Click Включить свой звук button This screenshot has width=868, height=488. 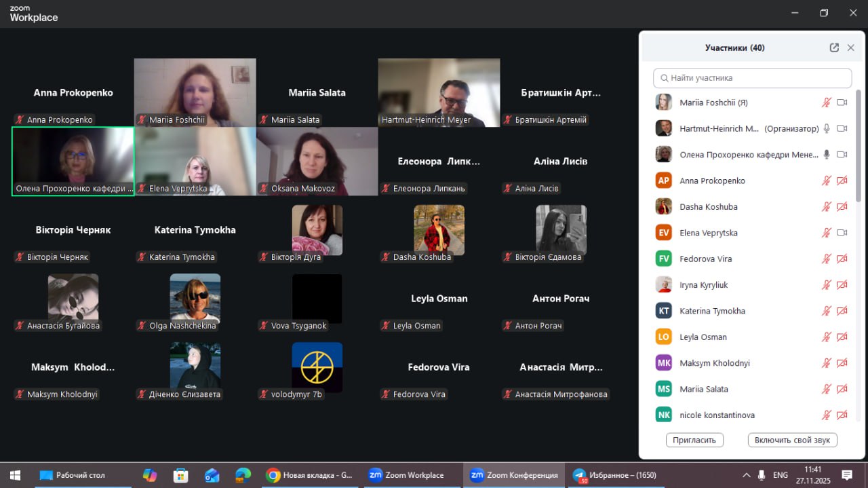792,440
